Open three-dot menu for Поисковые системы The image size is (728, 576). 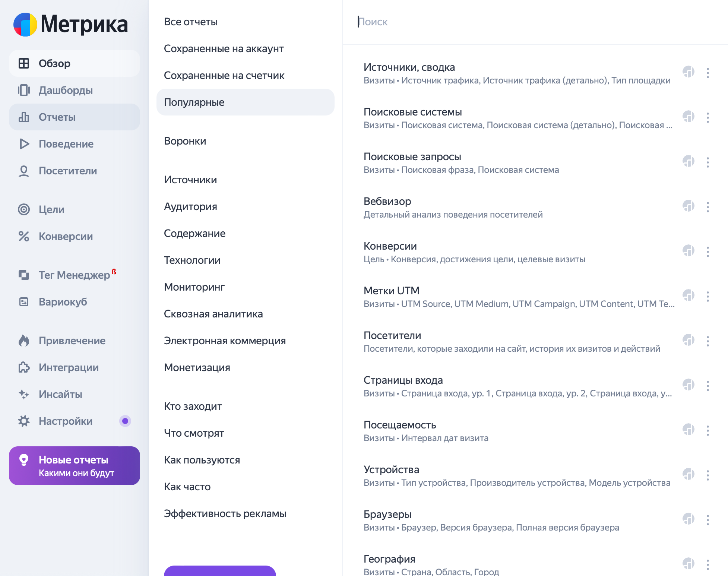point(708,118)
